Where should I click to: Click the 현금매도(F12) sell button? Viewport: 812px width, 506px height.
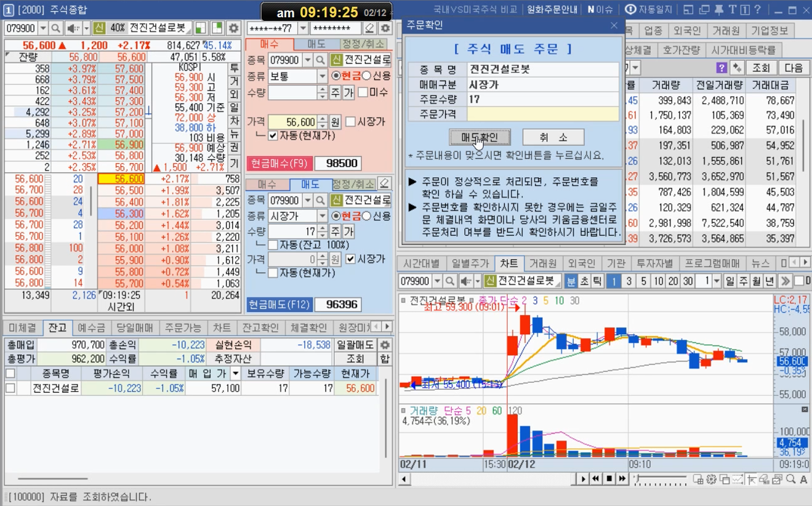tap(279, 305)
